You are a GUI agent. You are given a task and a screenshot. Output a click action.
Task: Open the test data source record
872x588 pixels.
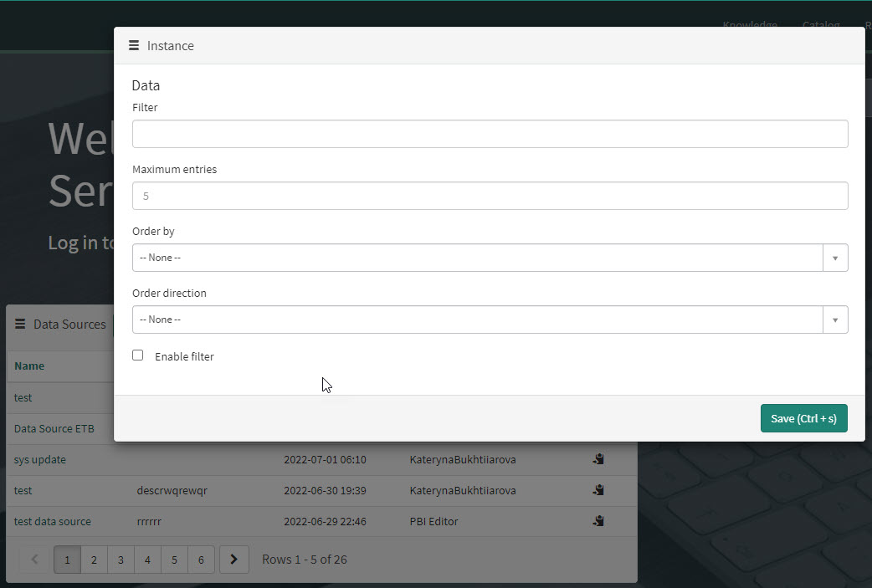click(53, 521)
